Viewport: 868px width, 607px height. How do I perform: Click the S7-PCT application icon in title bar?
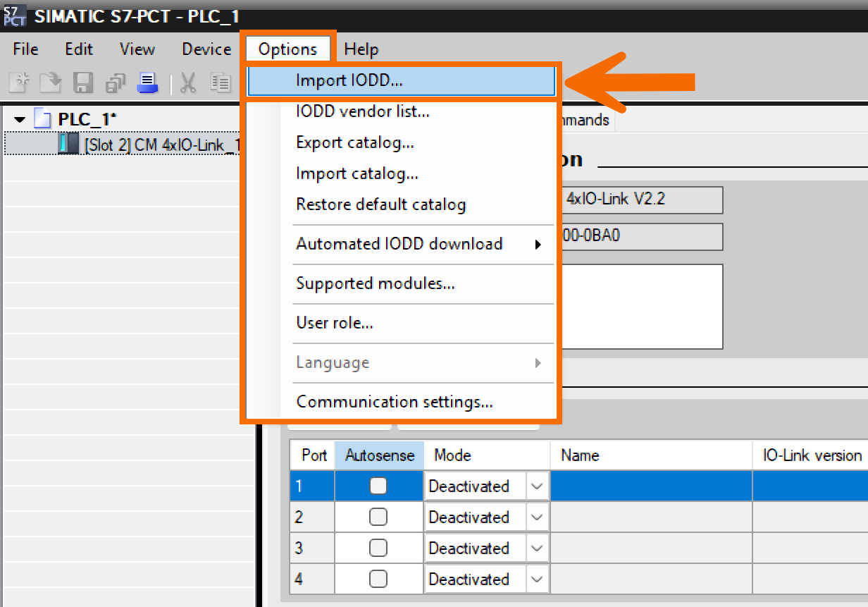point(14,16)
